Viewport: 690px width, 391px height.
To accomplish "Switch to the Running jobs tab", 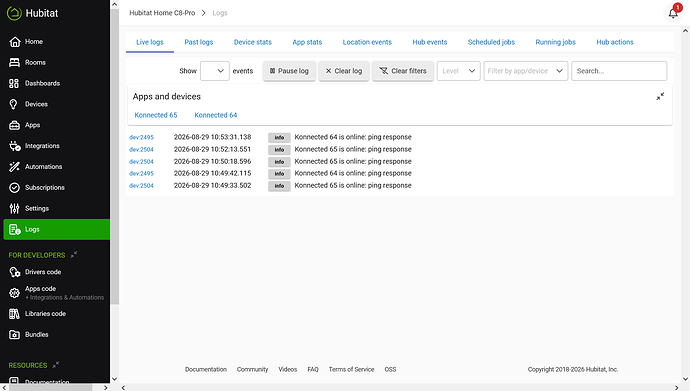I will [555, 42].
